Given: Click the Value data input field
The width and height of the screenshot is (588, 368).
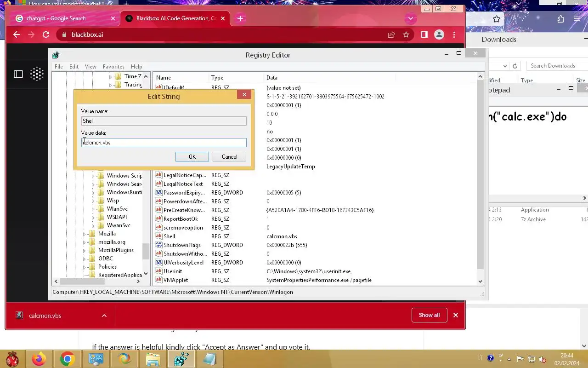Looking at the screenshot, I should (164, 143).
